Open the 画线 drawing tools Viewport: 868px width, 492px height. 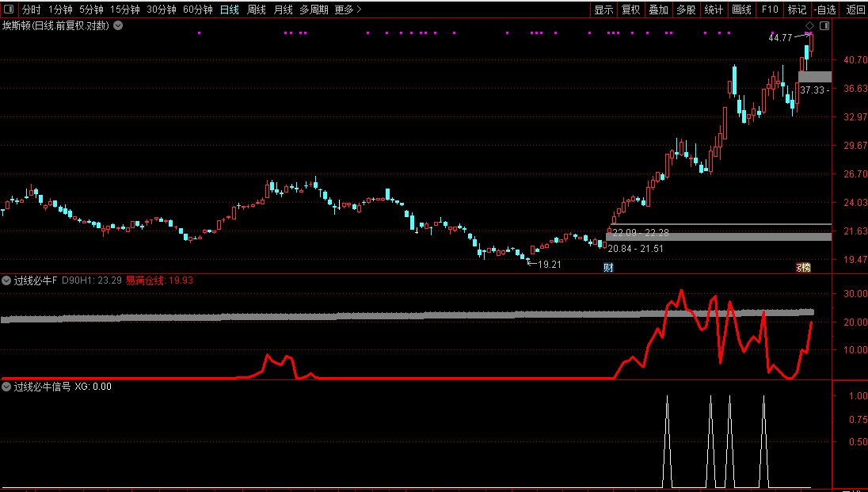click(741, 10)
